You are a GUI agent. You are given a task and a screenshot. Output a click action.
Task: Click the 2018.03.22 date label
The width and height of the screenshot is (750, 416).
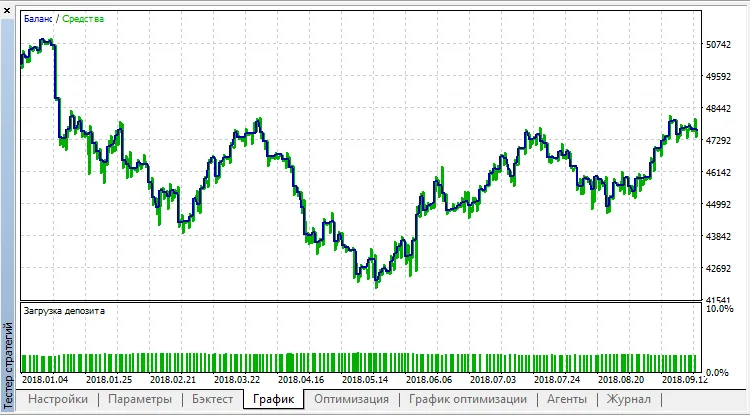click(237, 380)
